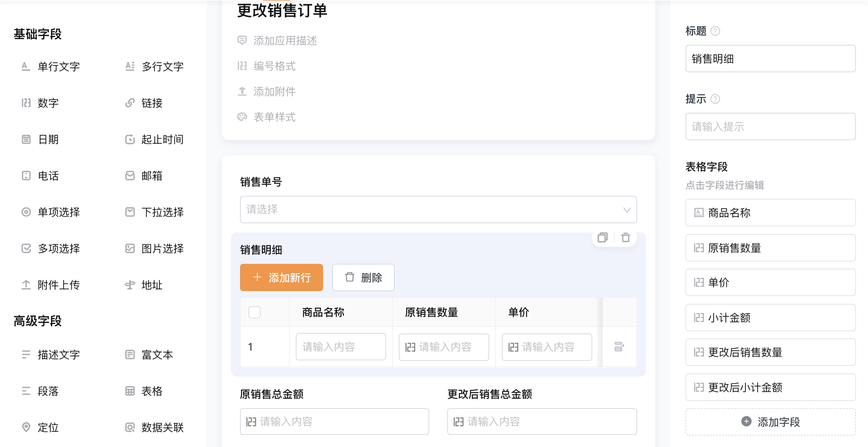
Task: Select the 图片选择 field type
Action: coord(155,248)
